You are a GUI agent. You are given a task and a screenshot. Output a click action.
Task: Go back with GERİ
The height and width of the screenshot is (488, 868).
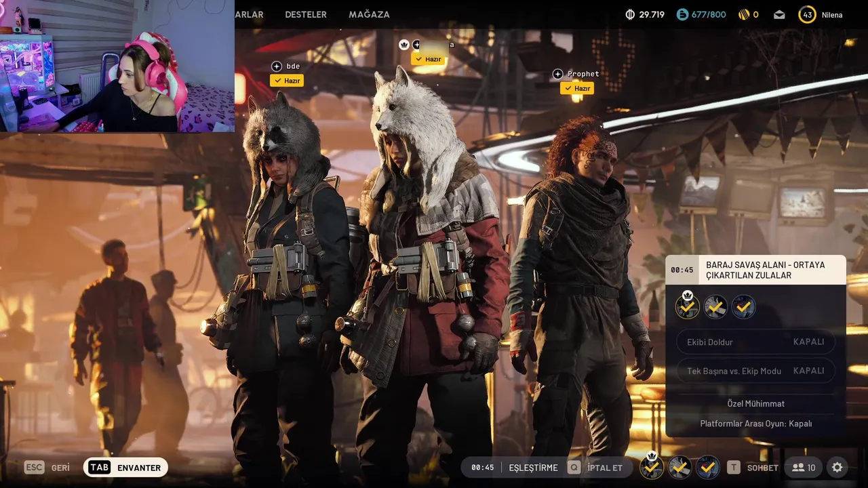click(x=60, y=468)
